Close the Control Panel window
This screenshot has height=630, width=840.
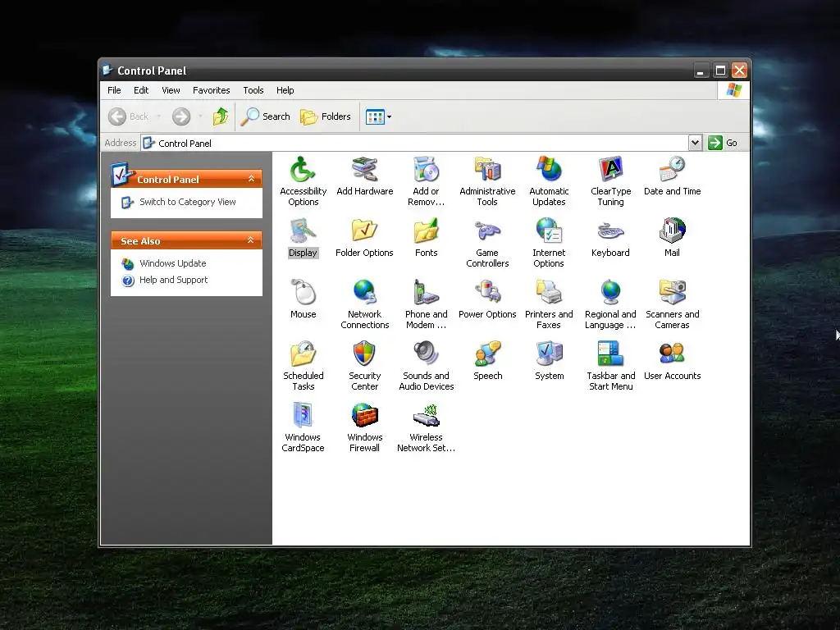click(x=739, y=71)
